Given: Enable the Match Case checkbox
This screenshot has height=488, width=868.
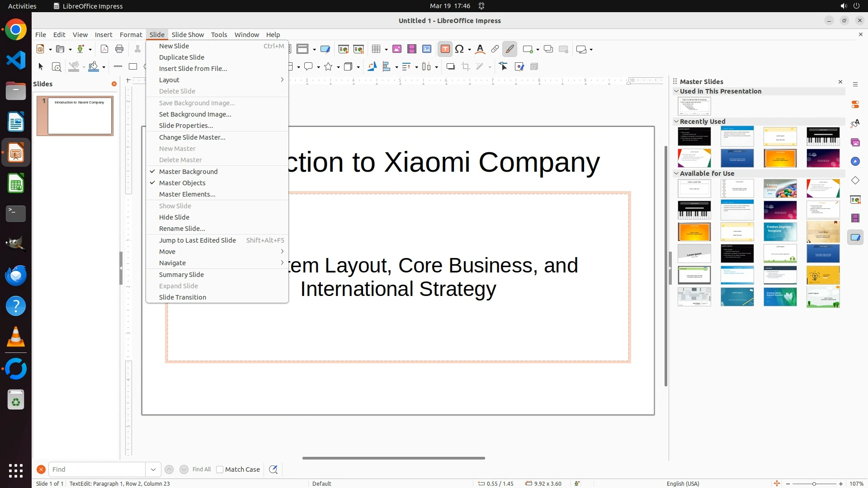Looking at the screenshot, I should pyautogui.click(x=220, y=469).
